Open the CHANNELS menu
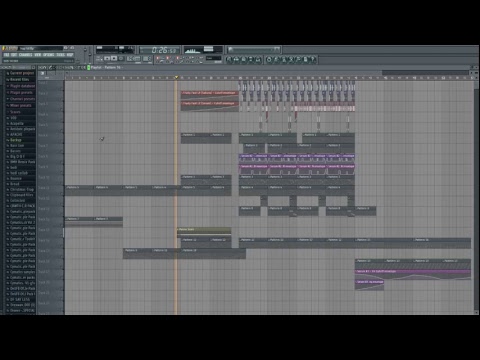480x360 pixels. (26, 55)
